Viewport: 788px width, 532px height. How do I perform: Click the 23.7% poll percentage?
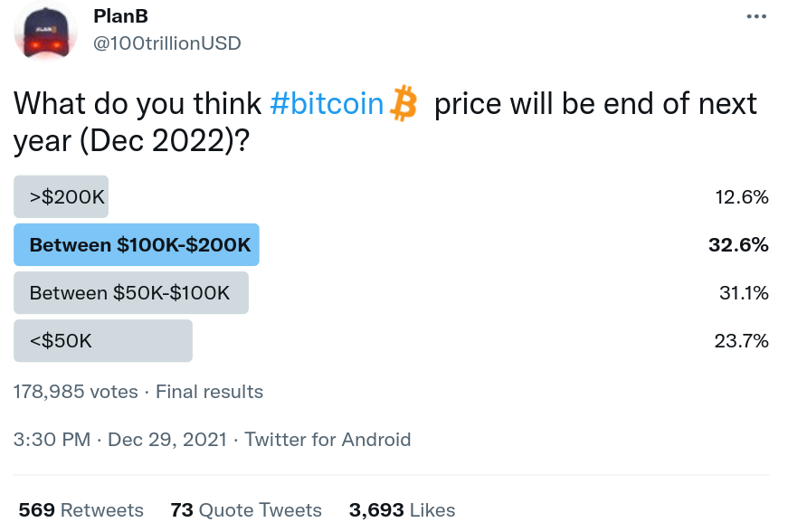[x=741, y=341]
